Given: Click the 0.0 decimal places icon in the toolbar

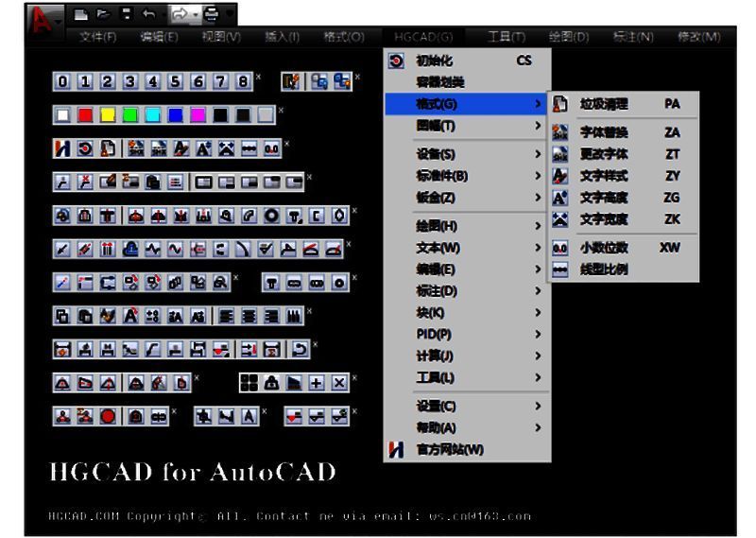Looking at the screenshot, I should (271, 148).
